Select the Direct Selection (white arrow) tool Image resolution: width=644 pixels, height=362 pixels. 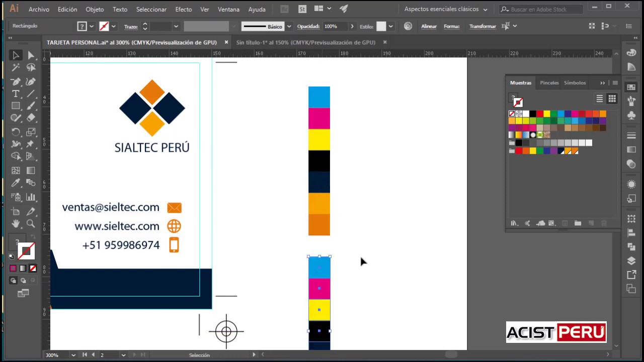point(31,55)
